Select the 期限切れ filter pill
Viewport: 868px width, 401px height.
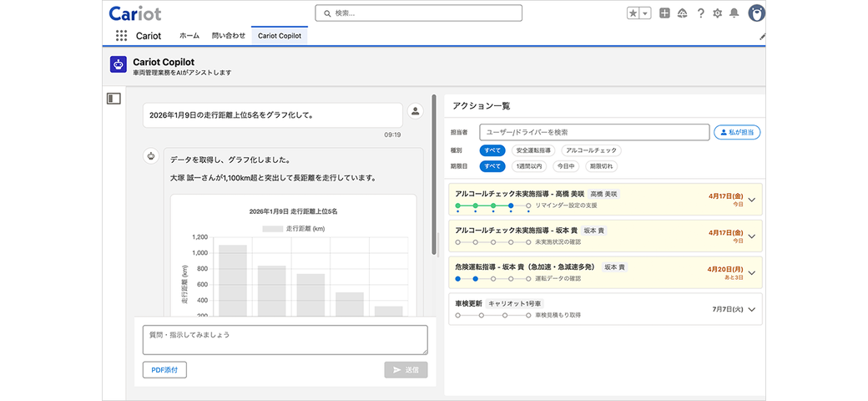tap(601, 166)
